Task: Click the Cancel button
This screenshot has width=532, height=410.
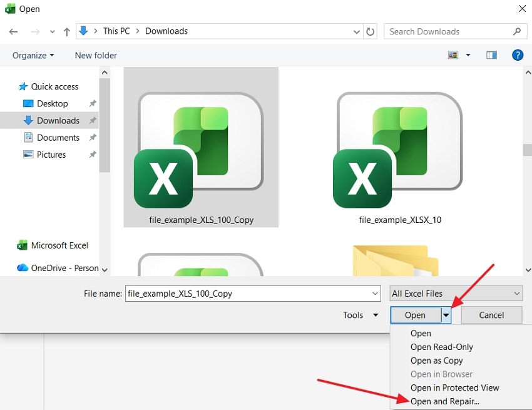Action: (x=492, y=315)
